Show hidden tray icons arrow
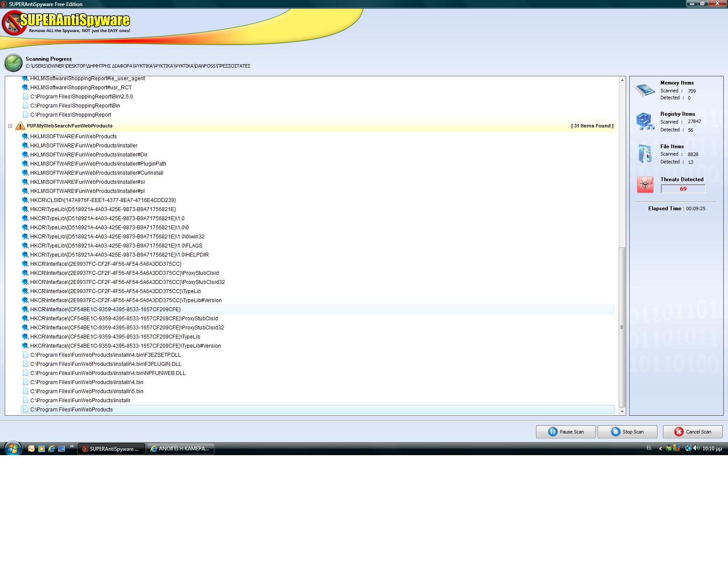Image resolution: width=728 pixels, height=570 pixels. 660,449
